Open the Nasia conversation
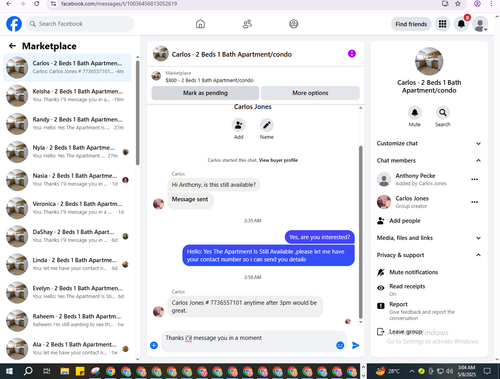The width and height of the screenshot is (500, 379). click(x=67, y=180)
